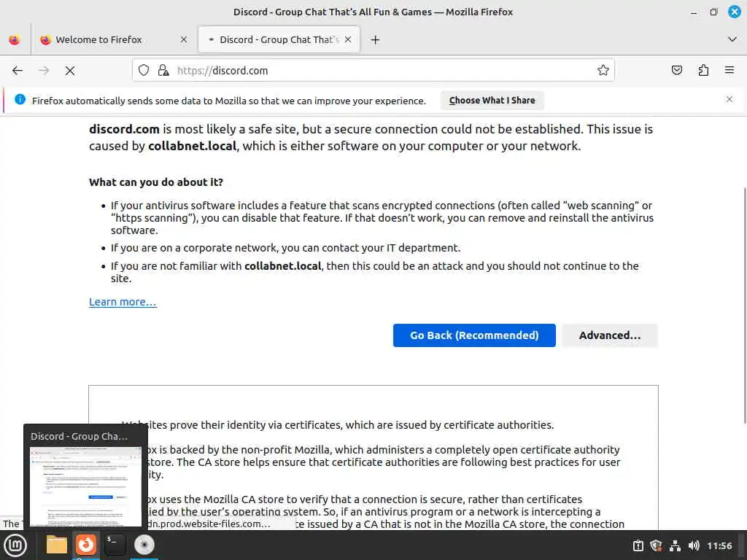Close the Welcome to Firefox tab
The height and width of the screenshot is (560, 747).
[184, 40]
